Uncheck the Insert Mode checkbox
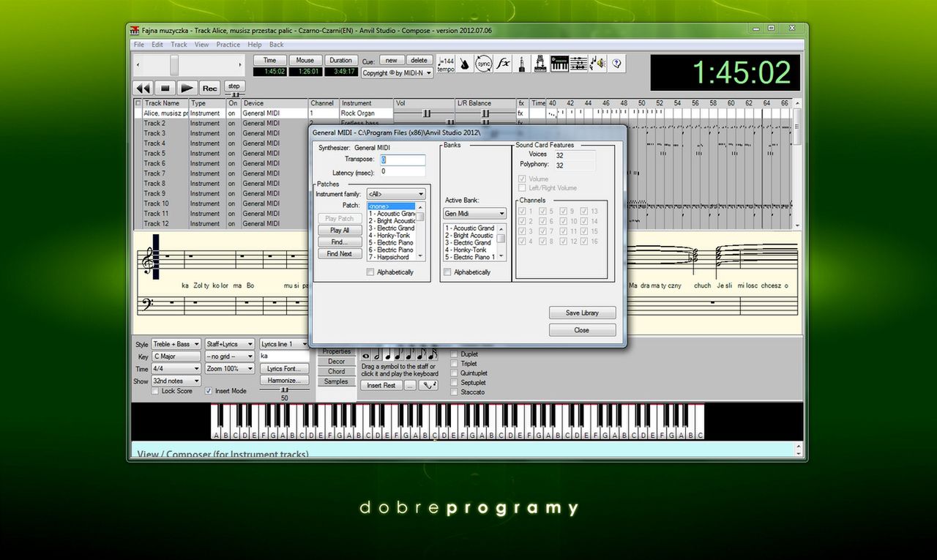This screenshot has height=560, width=937. coord(209,391)
